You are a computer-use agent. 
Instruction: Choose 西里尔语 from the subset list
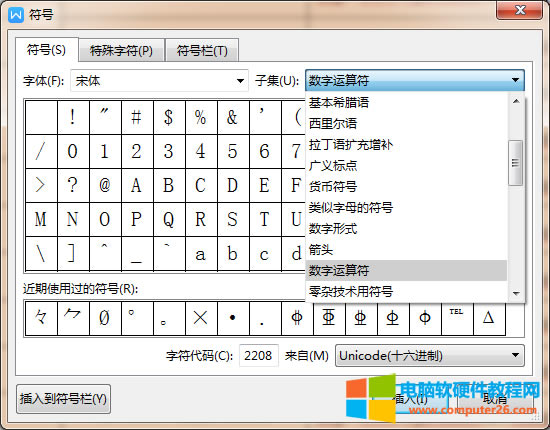(406, 123)
